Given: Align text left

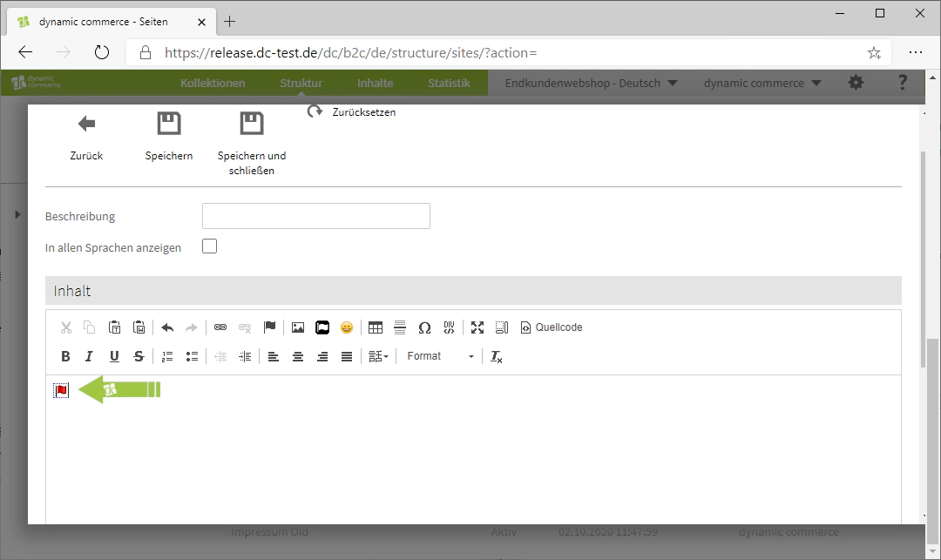Looking at the screenshot, I should [x=274, y=356].
